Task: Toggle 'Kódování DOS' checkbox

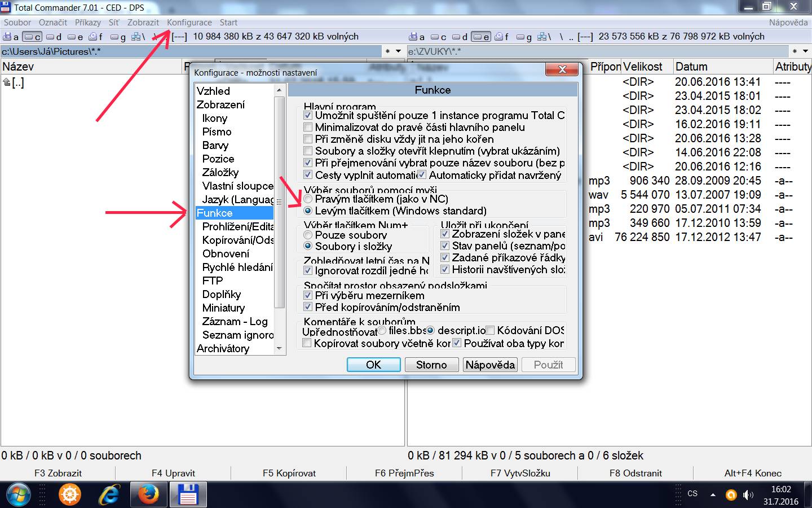Action: point(490,330)
